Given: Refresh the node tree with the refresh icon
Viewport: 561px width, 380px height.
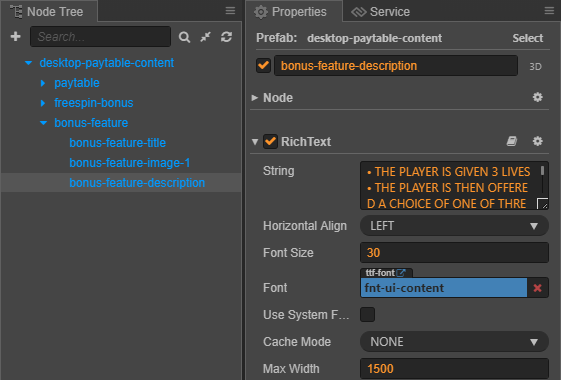Looking at the screenshot, I should point(226,36).
